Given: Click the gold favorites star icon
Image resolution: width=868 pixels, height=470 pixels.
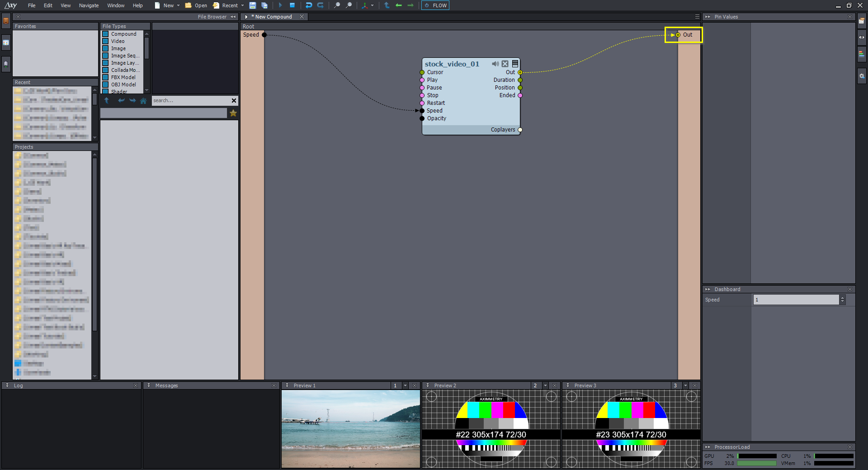Looking at the screenshot, I should [233, 113].
